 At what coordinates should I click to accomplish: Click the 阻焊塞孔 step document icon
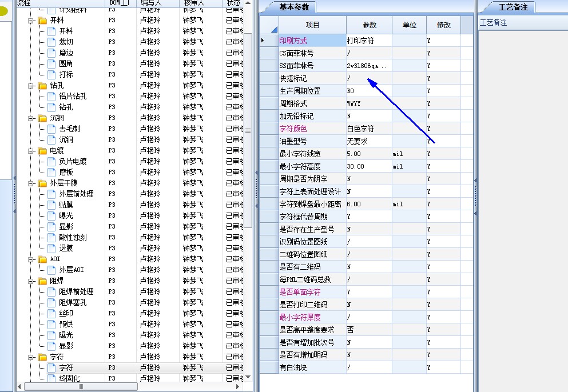click(52, 303)
